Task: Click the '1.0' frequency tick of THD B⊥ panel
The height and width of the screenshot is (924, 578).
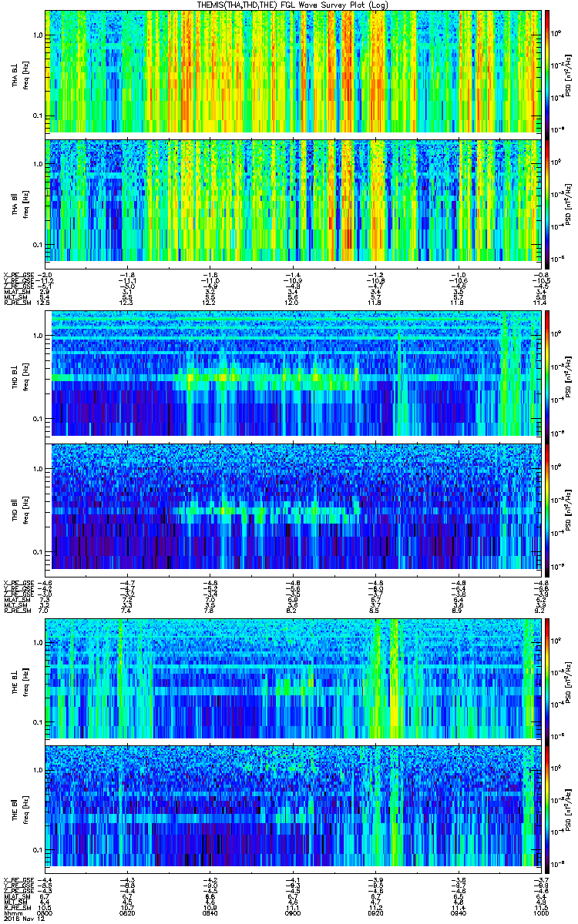Action: pos(37,336)
